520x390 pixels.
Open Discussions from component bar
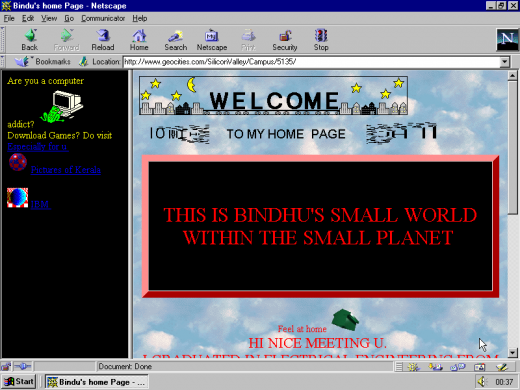tap(458, 367)
